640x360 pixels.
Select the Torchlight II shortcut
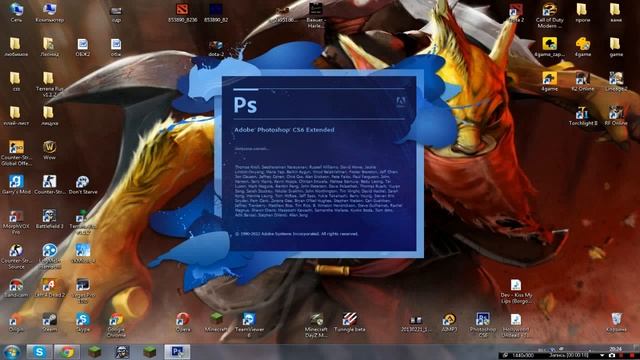pyautogui.click(x=583, y=116)
